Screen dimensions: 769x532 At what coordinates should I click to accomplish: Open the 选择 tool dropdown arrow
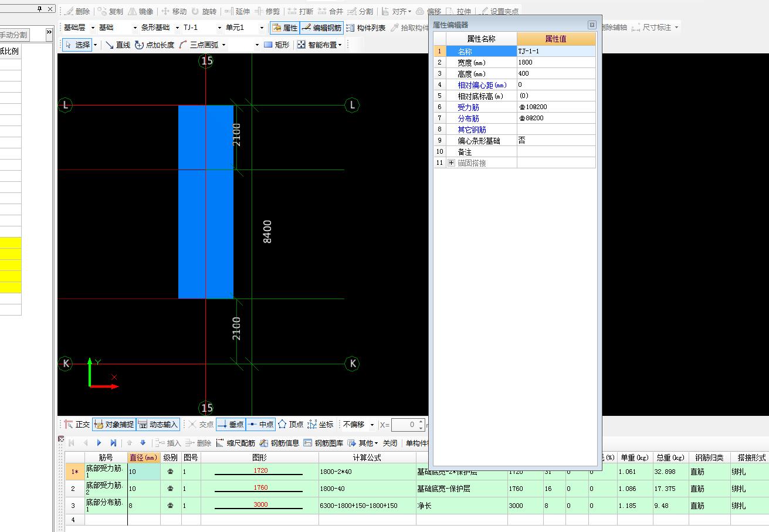tap(96, 45)
